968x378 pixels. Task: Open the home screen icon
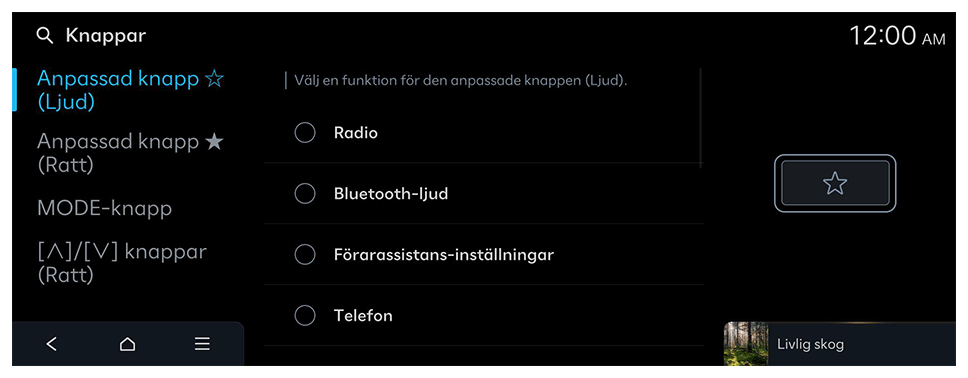point(127,344)
